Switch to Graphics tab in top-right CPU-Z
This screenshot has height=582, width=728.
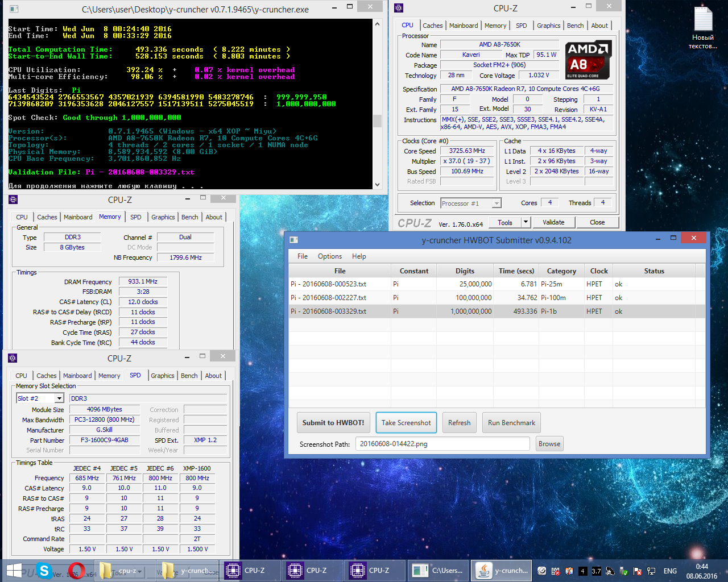pos(548,26)
